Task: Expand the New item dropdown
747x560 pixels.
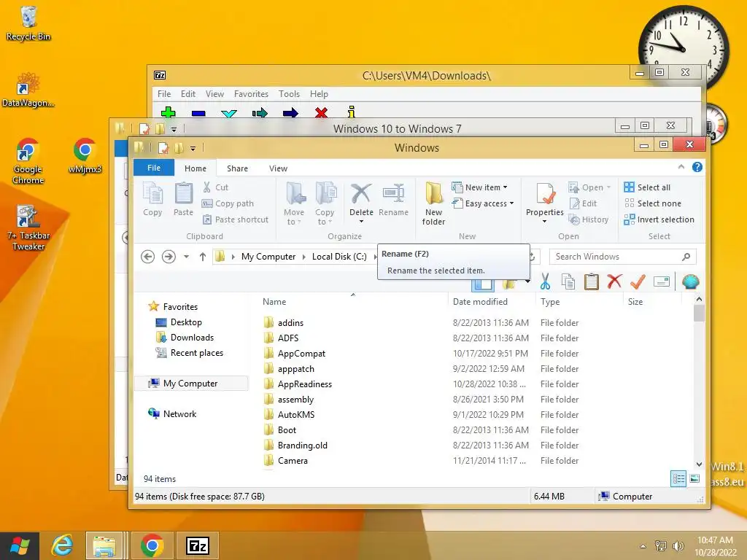Action: pyautogui.click(x=506, y=187)
